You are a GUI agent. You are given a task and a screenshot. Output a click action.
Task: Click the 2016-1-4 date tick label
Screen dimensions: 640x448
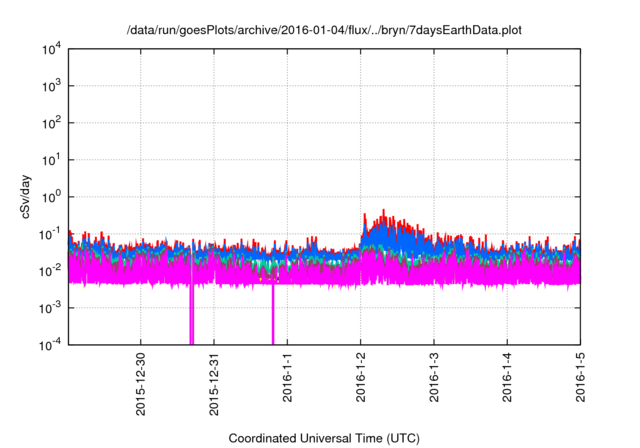pyautogui.click(x=507, y=377)
